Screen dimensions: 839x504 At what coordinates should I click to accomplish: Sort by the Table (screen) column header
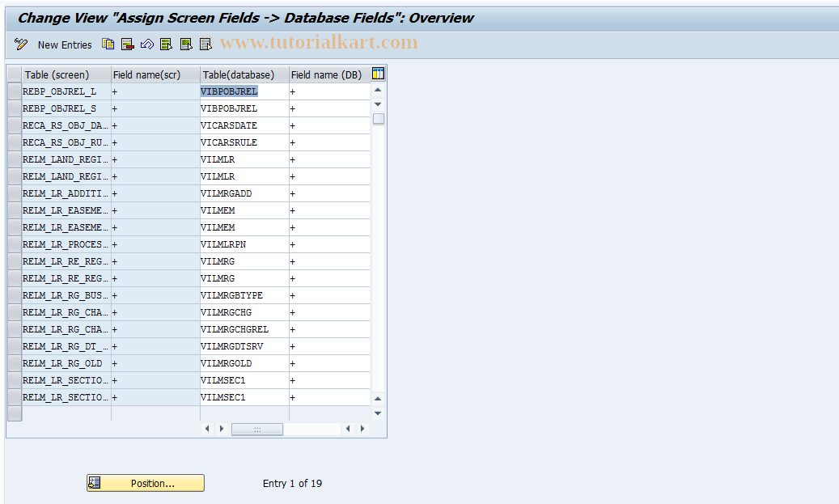coord(65,74)
